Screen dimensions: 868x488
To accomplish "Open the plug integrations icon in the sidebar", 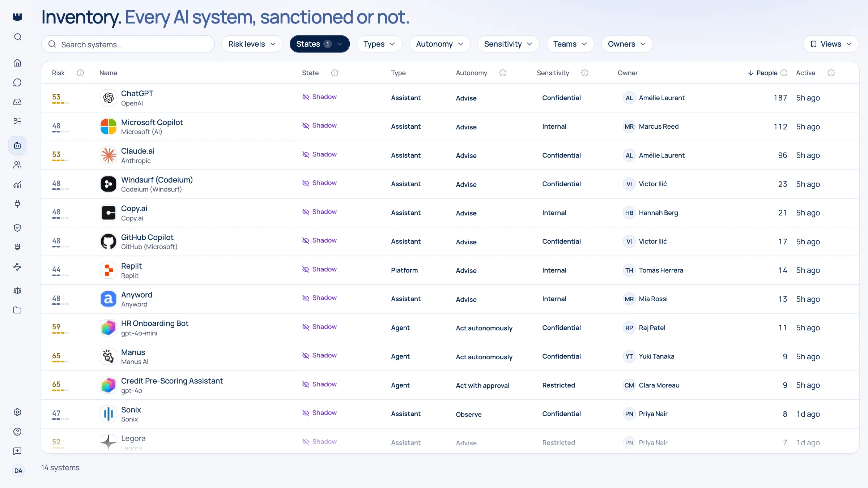I will point(17,204).
